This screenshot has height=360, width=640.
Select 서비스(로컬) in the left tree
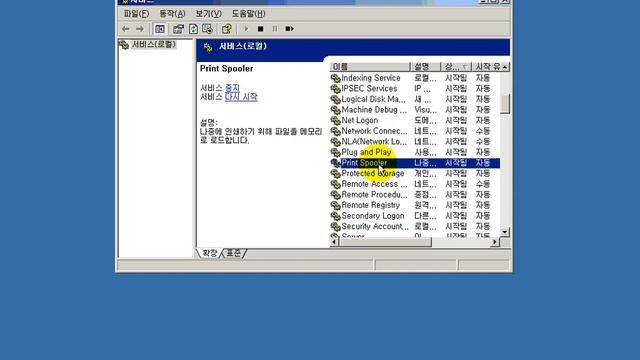click(x=153, y=44)
